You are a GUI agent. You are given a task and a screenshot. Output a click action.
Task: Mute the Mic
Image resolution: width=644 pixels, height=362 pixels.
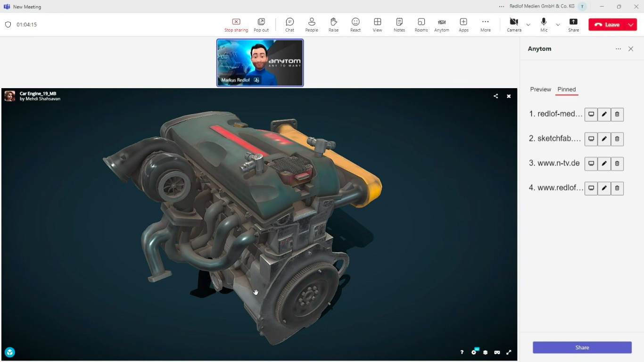pos(544,25)
